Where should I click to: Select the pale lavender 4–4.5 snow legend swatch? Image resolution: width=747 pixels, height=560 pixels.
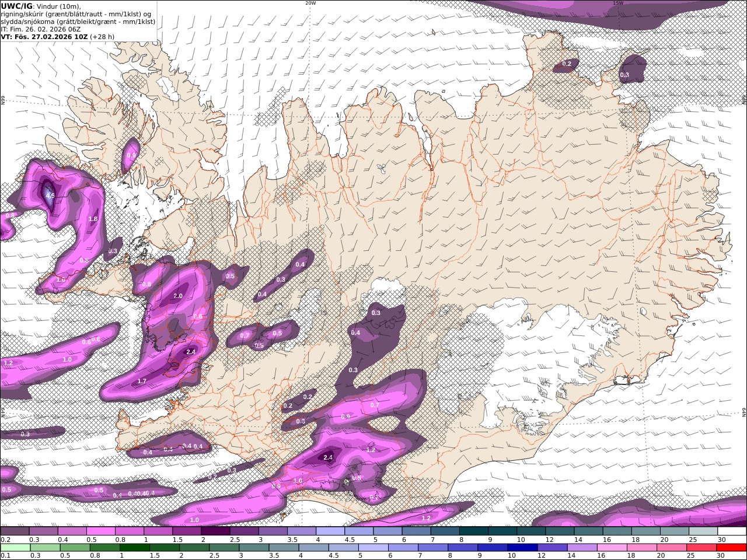tap(330, 531)
